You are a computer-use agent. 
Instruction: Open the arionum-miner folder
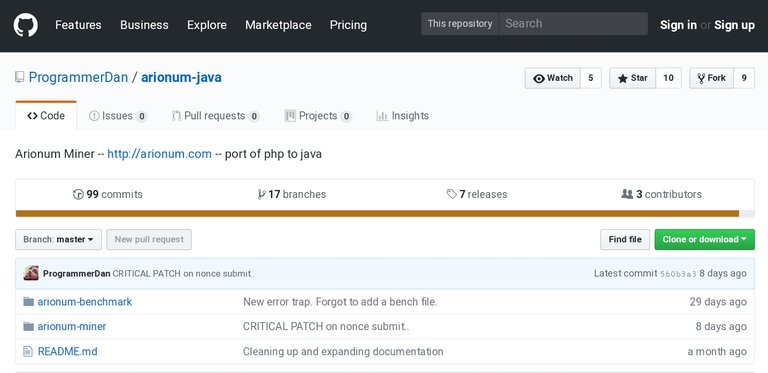coord(72,326)
